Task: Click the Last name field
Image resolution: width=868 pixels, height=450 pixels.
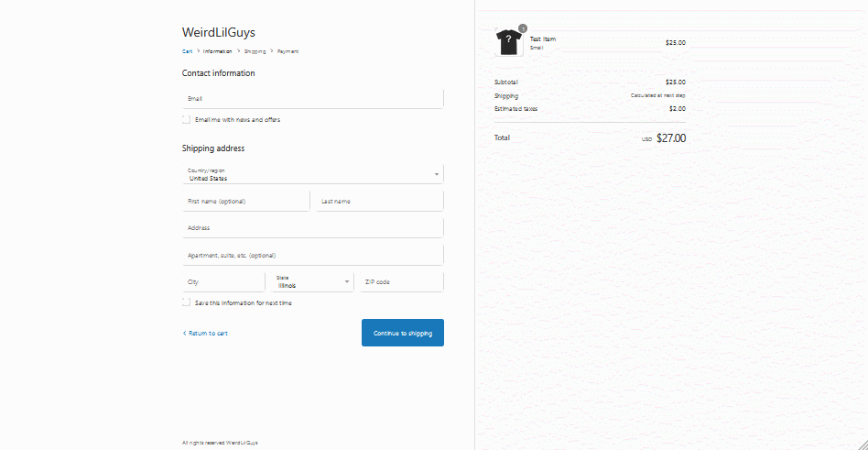Action: pos(380,201)
